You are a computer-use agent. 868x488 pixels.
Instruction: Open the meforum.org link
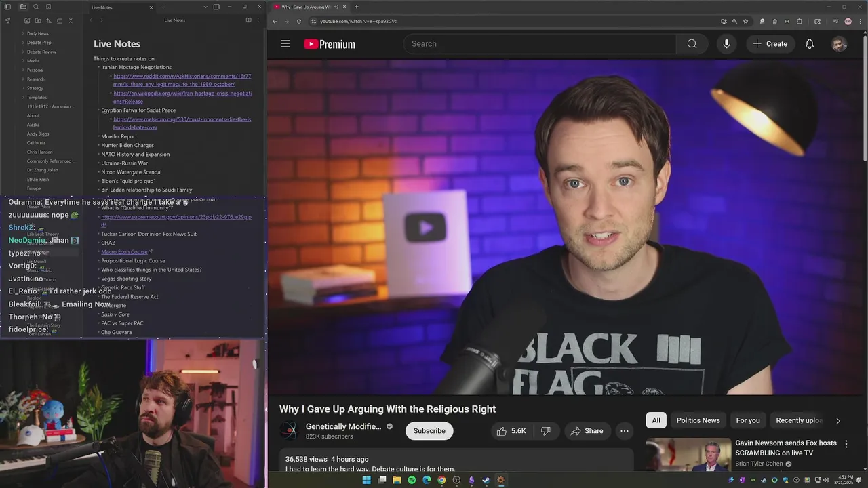pyautogui.click(x=182, y=123)
